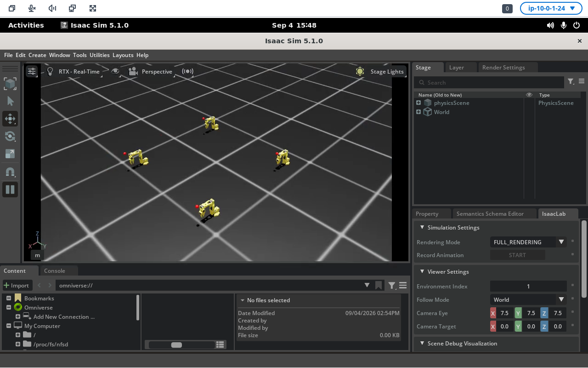Open the Stage Lights sun icon
588x368 pixels.
pyautogui.click(x=360, y=71)
